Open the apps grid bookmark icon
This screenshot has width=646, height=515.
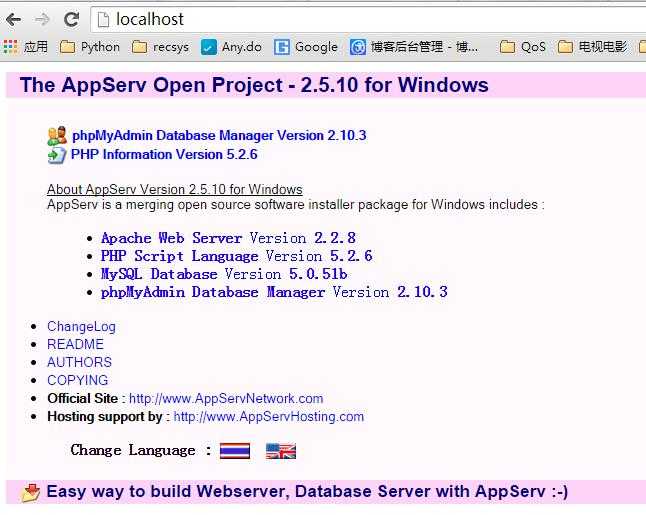pos(10,47)
